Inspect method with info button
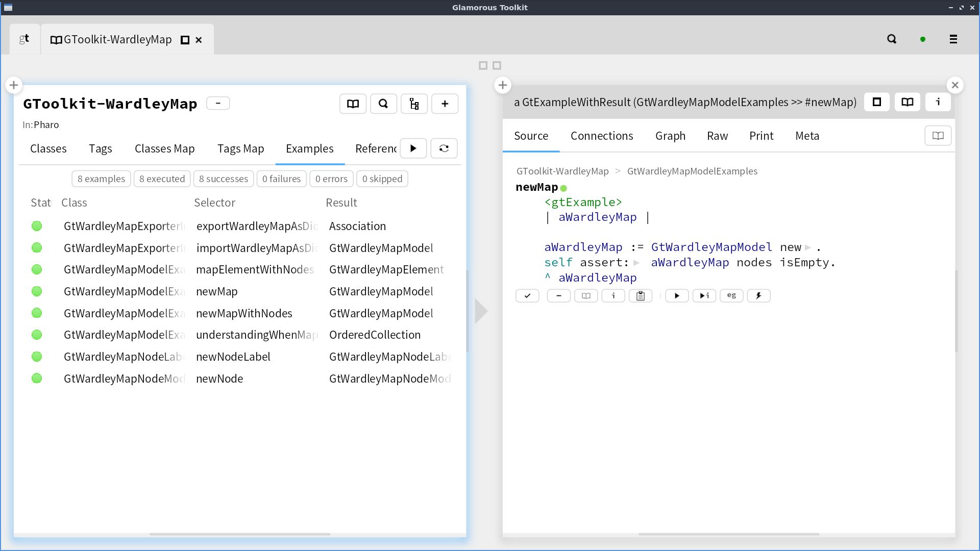The height and width of the screenshot is (551, 980). [613, 296]
